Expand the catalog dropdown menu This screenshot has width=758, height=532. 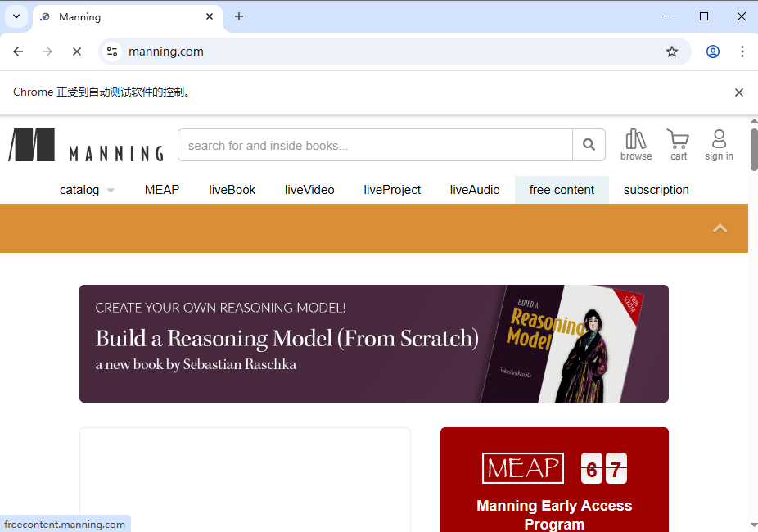pyautogui.click(x=87, y=190)
